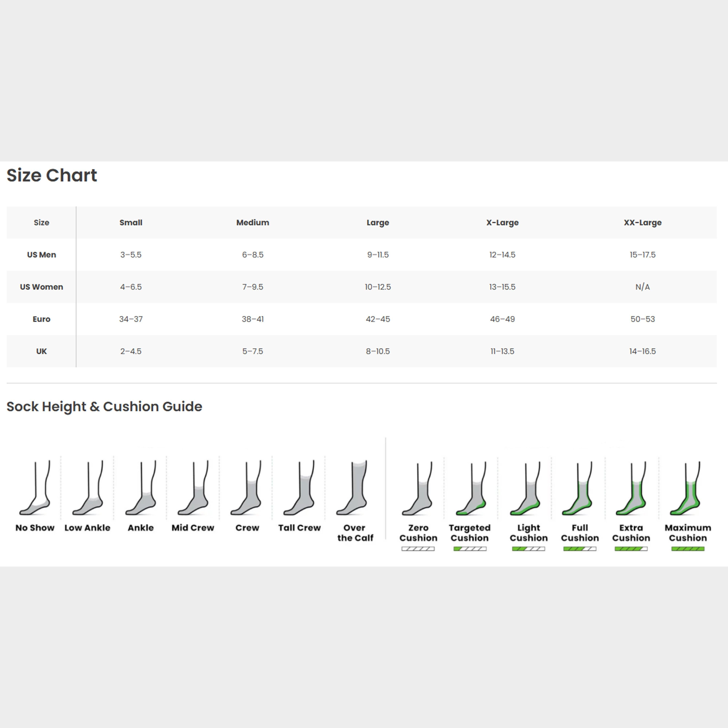Click the Size Chart heading

click(52, 175)
